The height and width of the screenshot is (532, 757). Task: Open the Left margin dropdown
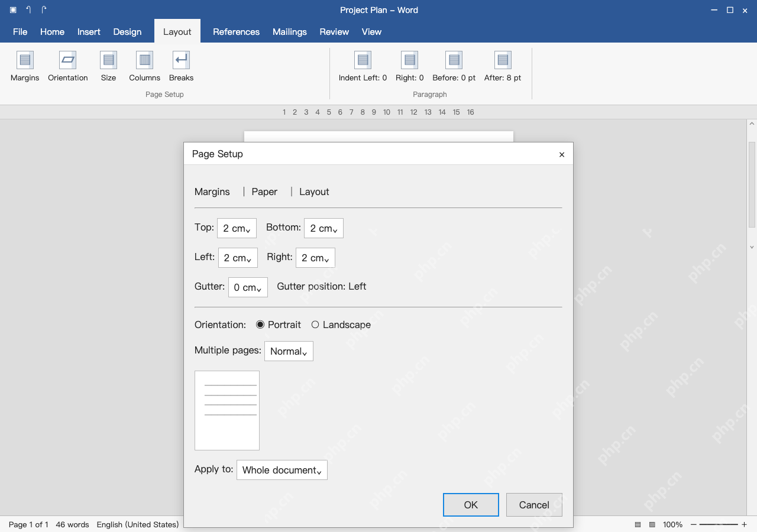(238, 258)
